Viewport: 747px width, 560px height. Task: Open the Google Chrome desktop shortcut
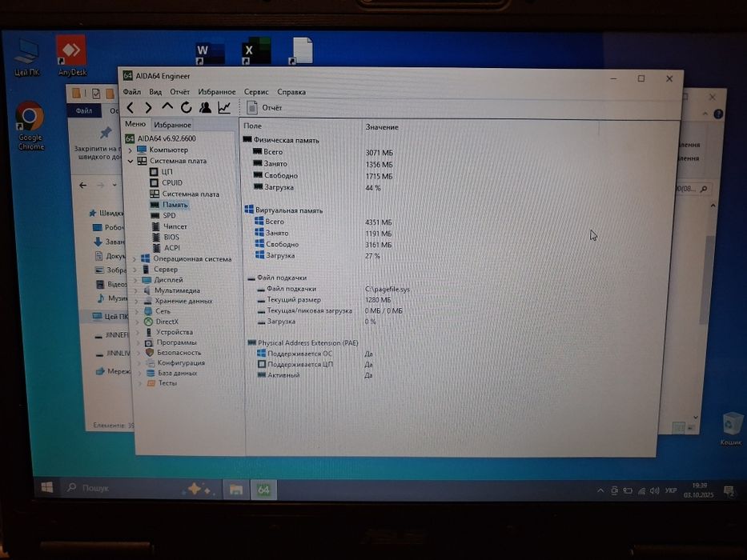(x=30, y=126)
